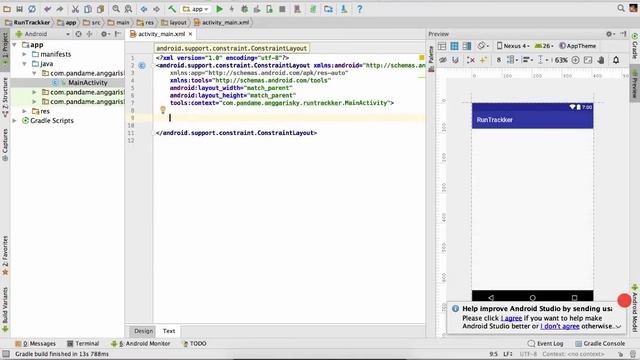The width and height of the screenshot is (640, 360).
Task: Click the Paste icon in toolbar
Action: point(100,9)
